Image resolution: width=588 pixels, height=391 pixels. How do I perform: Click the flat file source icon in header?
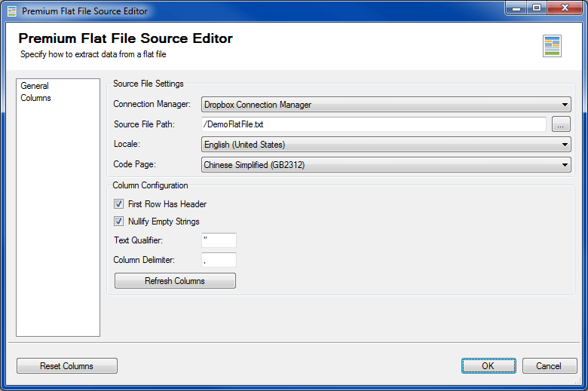pos(552,46)
